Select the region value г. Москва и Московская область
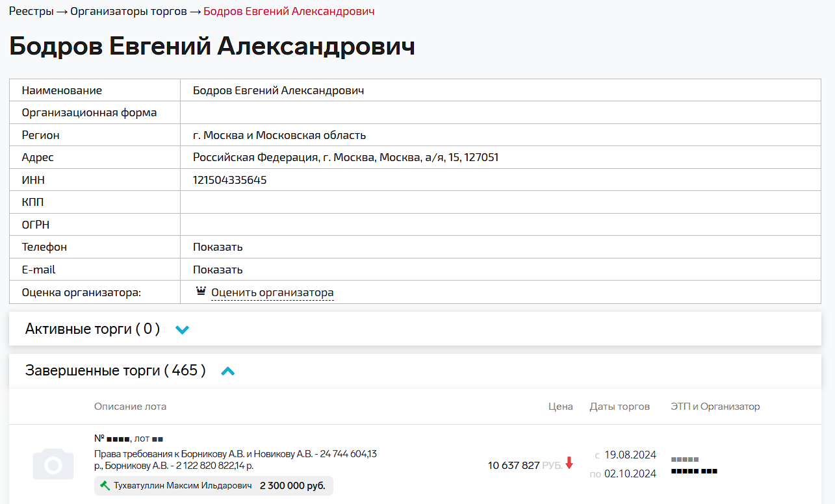The image size is (835, 504). point(279,135)
